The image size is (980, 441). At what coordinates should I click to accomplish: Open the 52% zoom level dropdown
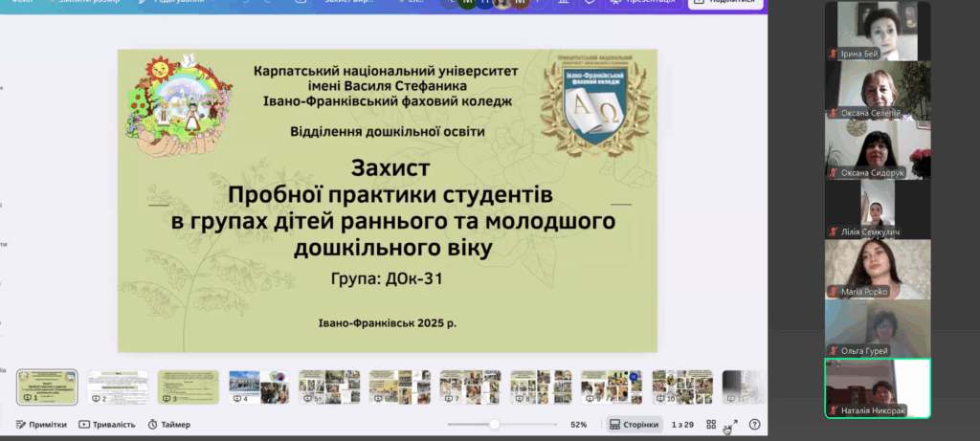[578, 425]
